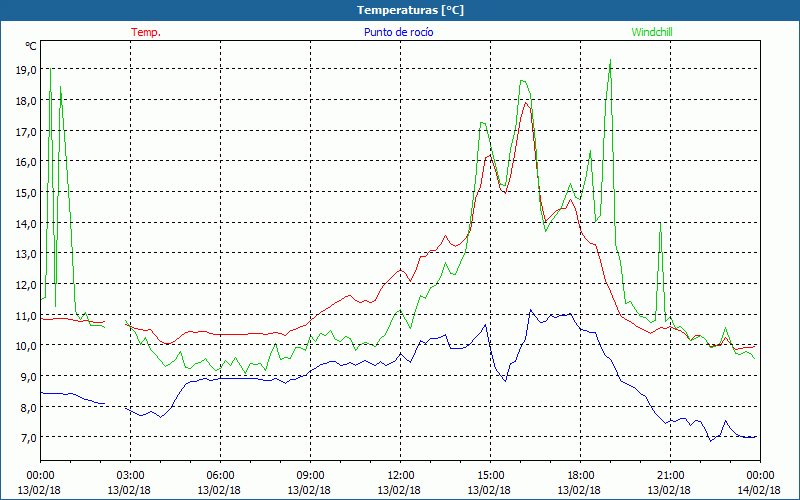Click the 8,0 y-axis value
800x500 pixels.
(x=29, y=407)
